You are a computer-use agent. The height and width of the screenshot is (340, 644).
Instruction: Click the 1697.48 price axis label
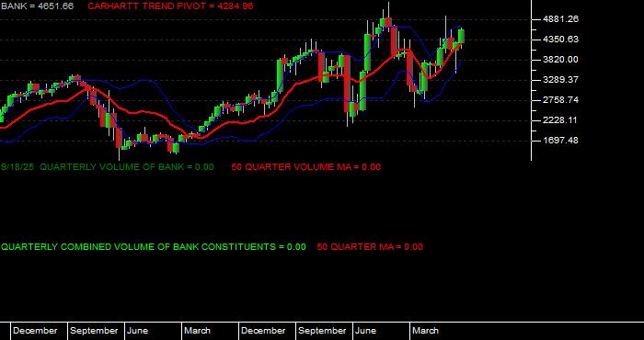[560, 141]
